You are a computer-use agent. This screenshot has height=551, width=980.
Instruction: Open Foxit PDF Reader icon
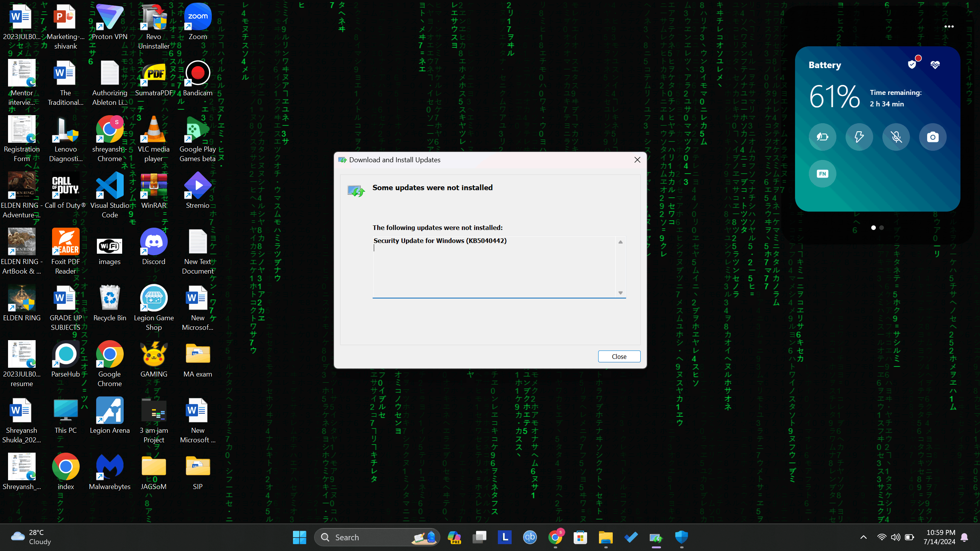coord(65,251)
